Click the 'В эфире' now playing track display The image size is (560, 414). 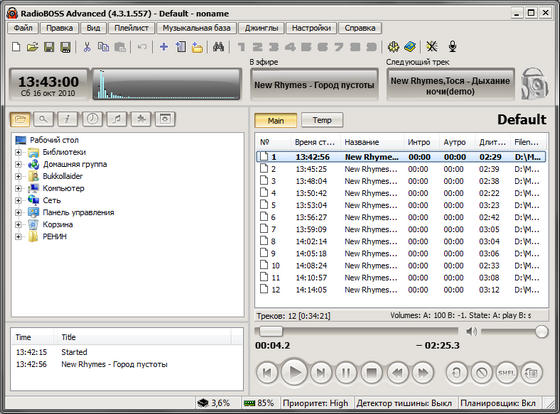tap(314, 85)
